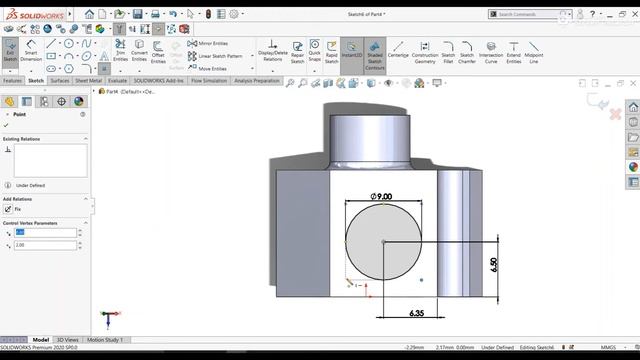The height and width of the screenshot is (360, 640).
Task: Select the Sketch Fillet tool
Action: click(x=448, y=52)
